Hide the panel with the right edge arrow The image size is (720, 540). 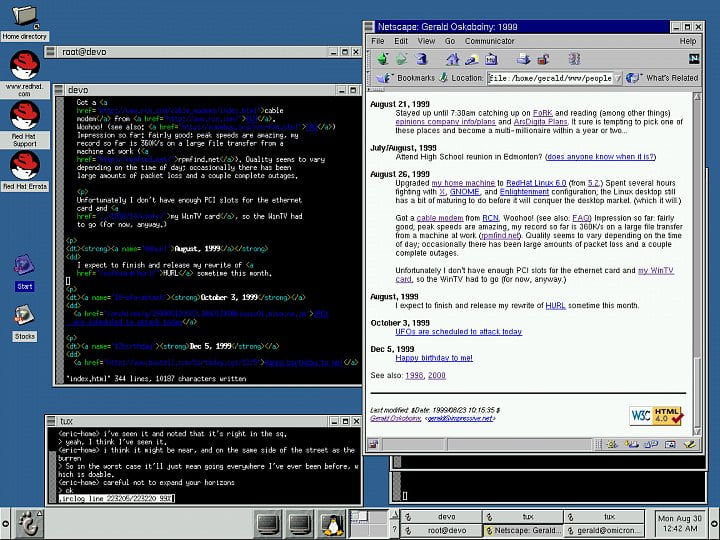coord(714,524)
